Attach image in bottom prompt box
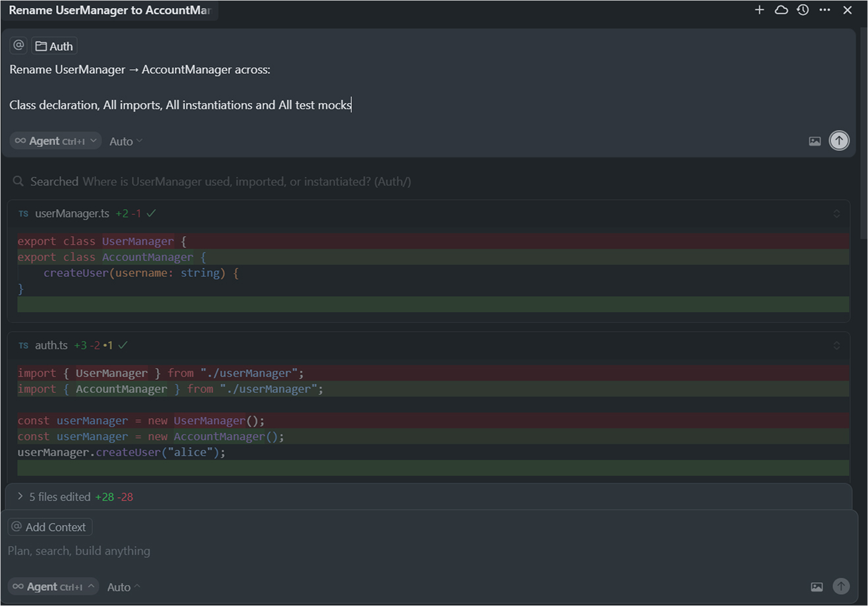The width and height of the screenshot is (868, 606). pos(817,587)
